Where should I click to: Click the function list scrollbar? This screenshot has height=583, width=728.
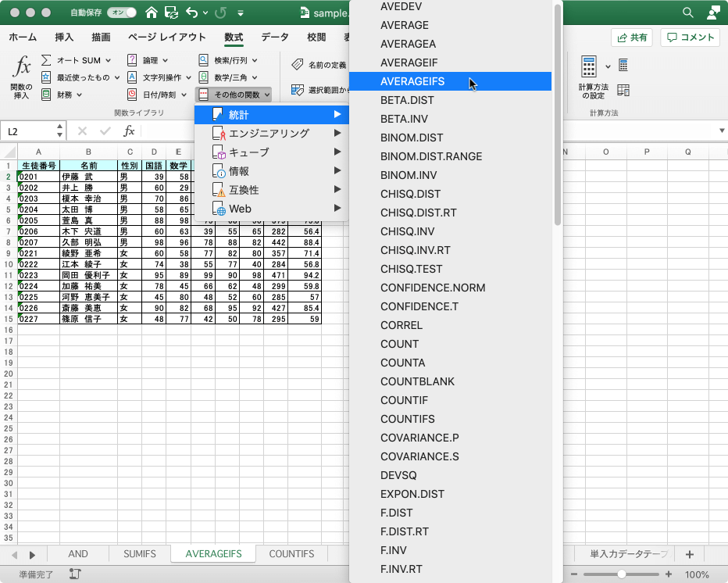click(558, 116)
